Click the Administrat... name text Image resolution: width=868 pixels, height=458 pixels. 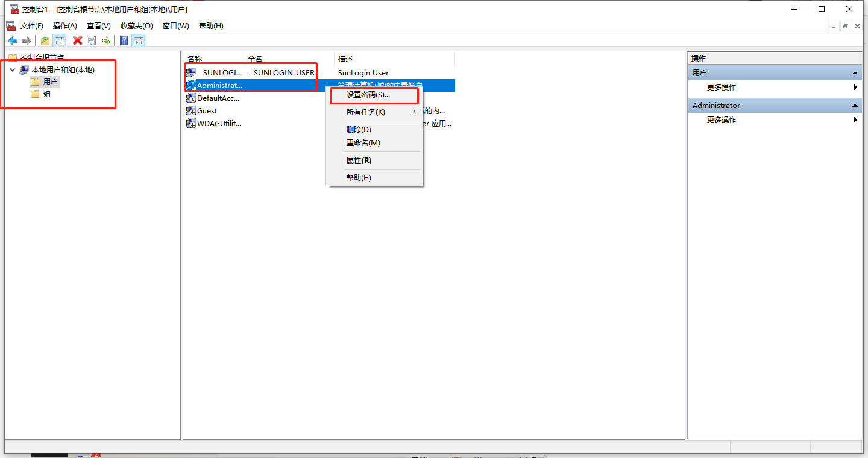click(219, 86)
